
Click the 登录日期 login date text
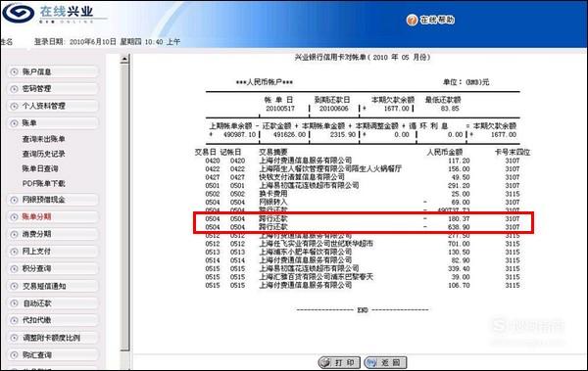(107, 42)
